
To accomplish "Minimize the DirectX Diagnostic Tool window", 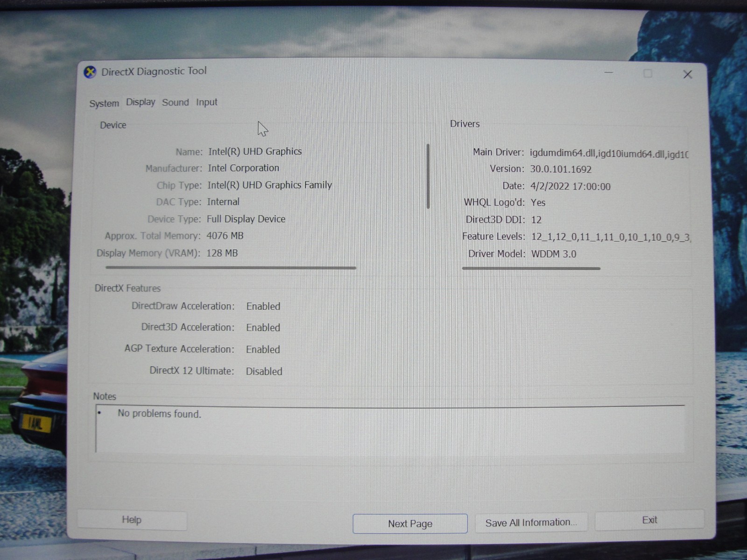I will 609,73.
